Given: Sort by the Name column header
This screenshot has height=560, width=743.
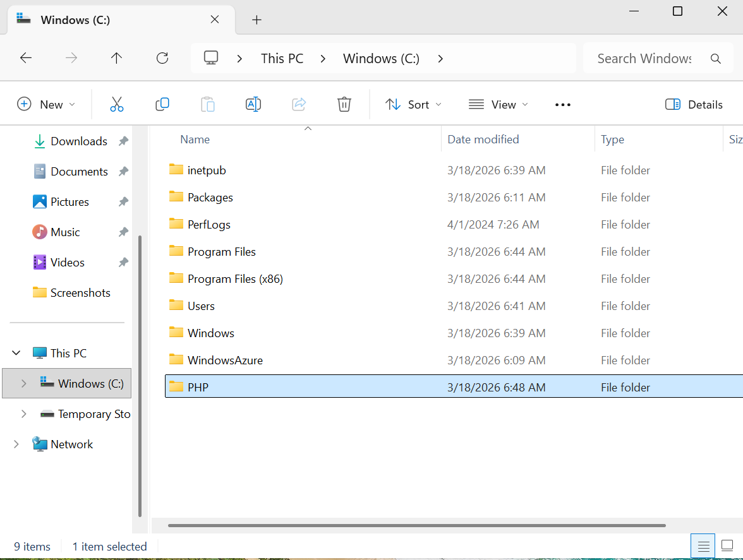Looking at the screenshot, I should coord(195,139).
